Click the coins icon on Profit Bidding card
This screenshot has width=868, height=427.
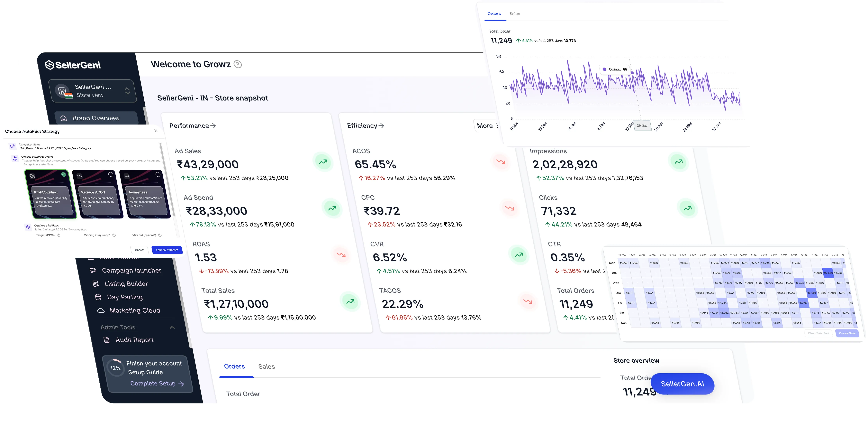pyautogui.click(x=32, y=176)
